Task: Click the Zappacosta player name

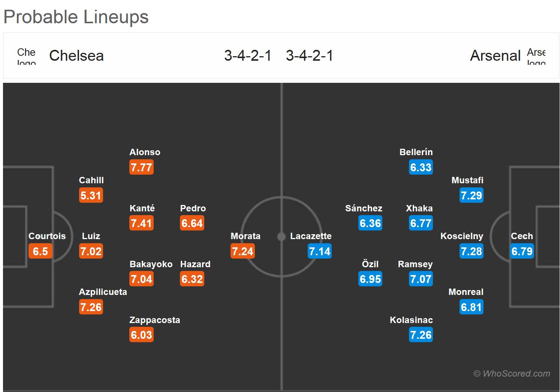Action: coord(154,320)
